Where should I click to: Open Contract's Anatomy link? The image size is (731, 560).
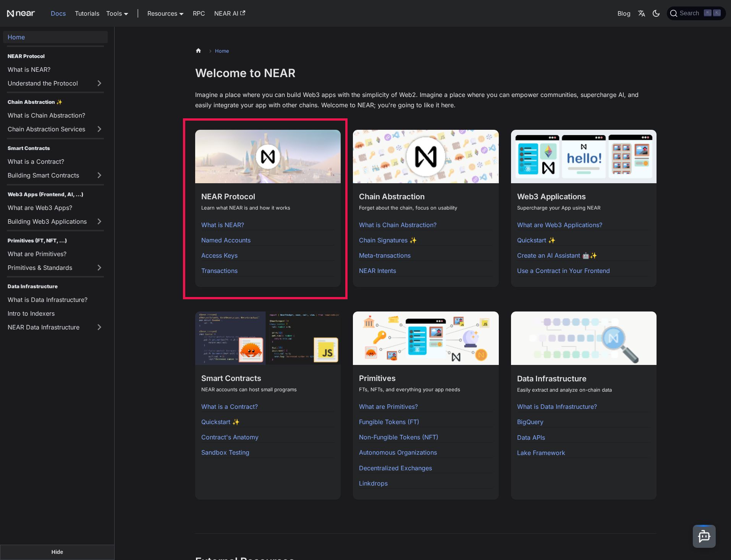(230, 437)
